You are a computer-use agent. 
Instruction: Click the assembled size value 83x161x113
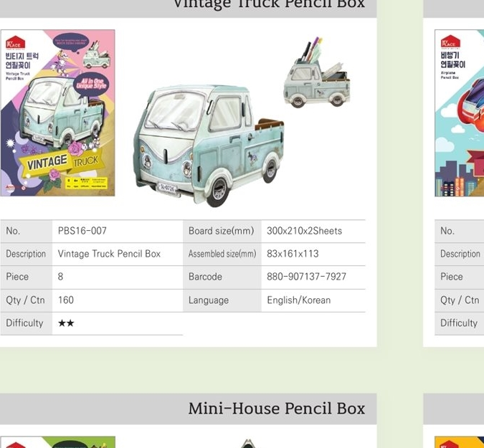293,254
